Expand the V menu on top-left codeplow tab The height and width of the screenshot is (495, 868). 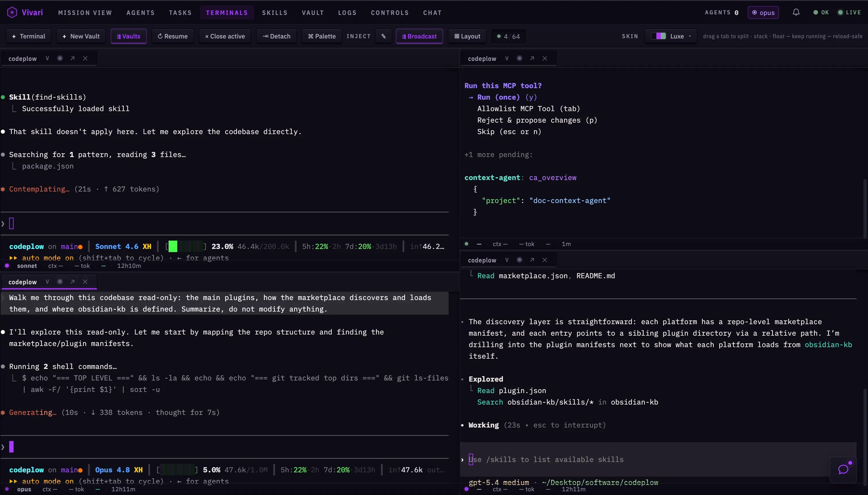click(47, 59)
